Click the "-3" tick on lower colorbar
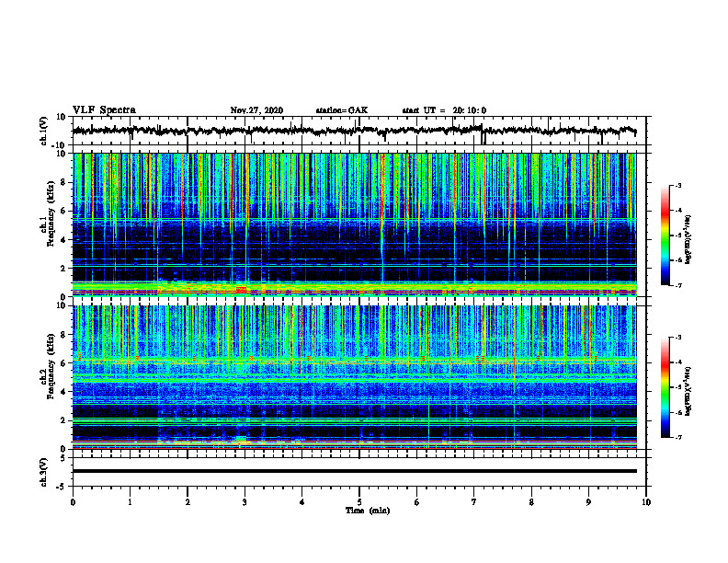 [x=677, y=338]
